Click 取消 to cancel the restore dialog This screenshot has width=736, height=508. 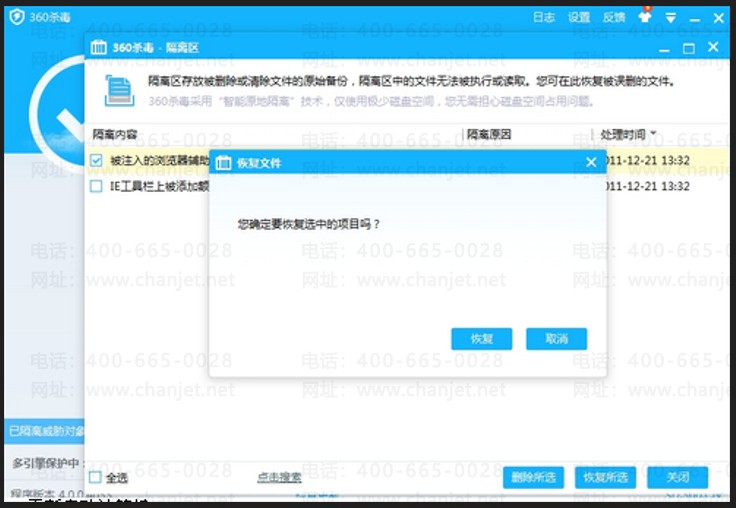pyautogui.click(x=556, y=339)
